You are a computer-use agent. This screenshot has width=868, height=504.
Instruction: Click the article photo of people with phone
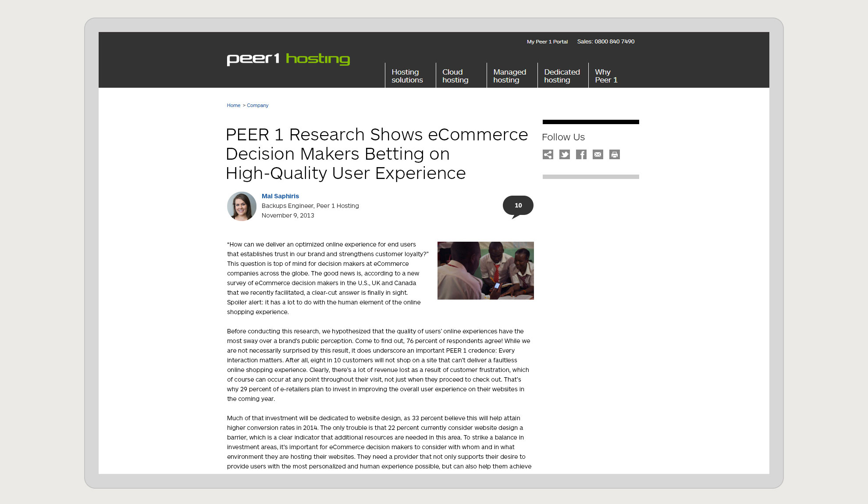(485, 271)
